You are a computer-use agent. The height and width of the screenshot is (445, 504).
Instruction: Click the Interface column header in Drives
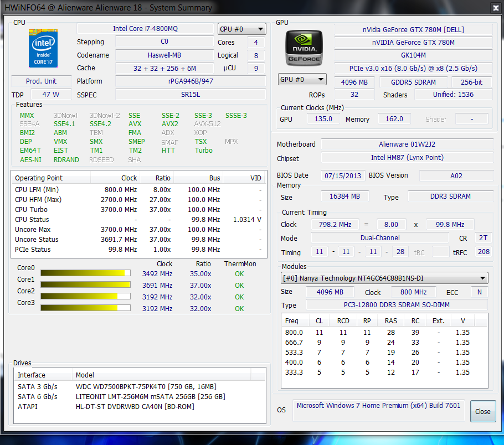click(43, 375)
